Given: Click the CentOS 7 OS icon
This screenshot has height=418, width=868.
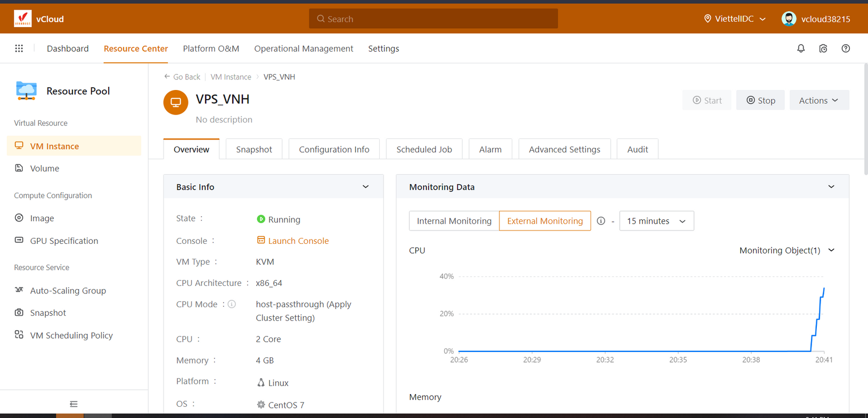Looking at the screenshot, I should click(261, 405).
